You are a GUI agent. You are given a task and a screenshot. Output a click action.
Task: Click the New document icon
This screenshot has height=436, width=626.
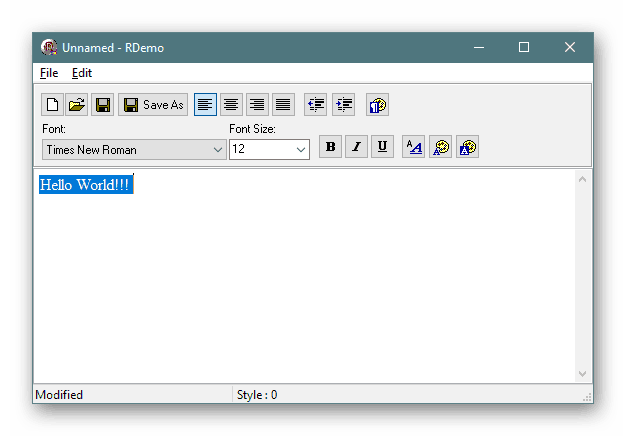pyautogui.click(x=52, y=105)
